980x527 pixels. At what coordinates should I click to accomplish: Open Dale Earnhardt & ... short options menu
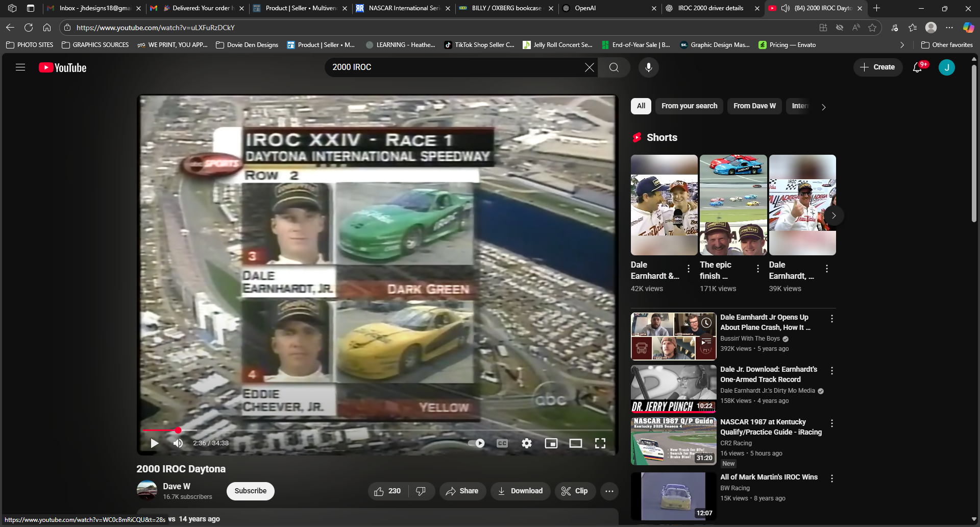[x=689, y=269]
